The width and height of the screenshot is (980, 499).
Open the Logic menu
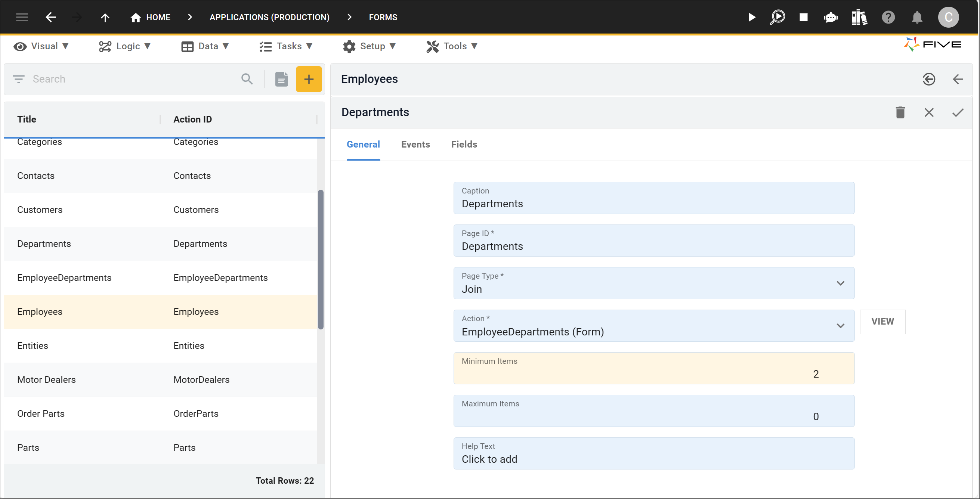click(125, 46)
